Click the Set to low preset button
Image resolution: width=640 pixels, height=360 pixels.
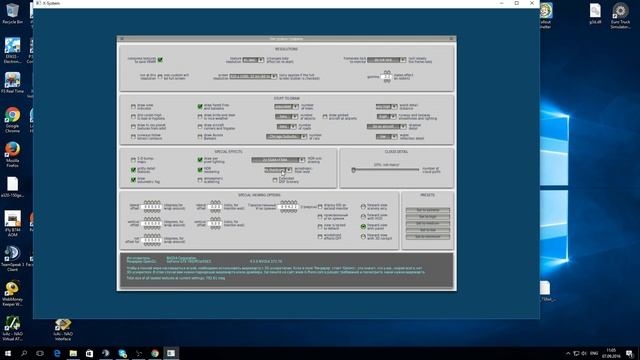click(427, 230)
